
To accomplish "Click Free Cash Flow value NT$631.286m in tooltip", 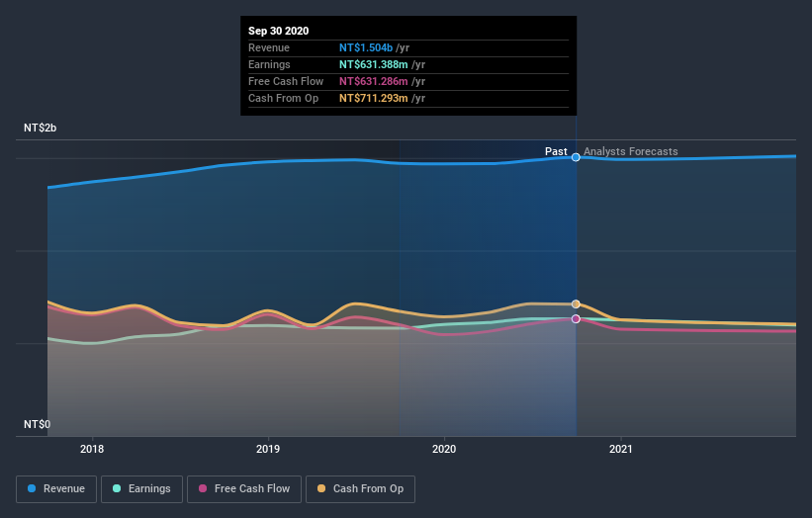I will [374, 81].
